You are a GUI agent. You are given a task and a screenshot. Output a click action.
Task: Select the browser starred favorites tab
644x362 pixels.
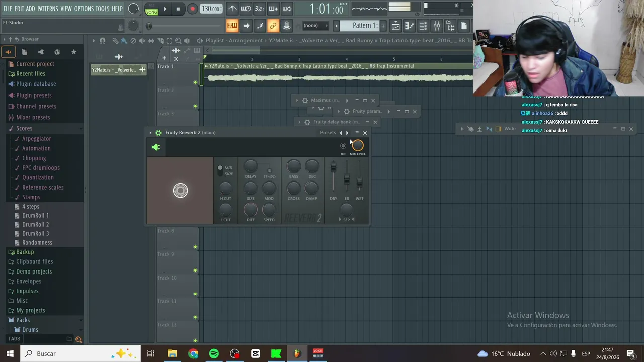(74, 52)
